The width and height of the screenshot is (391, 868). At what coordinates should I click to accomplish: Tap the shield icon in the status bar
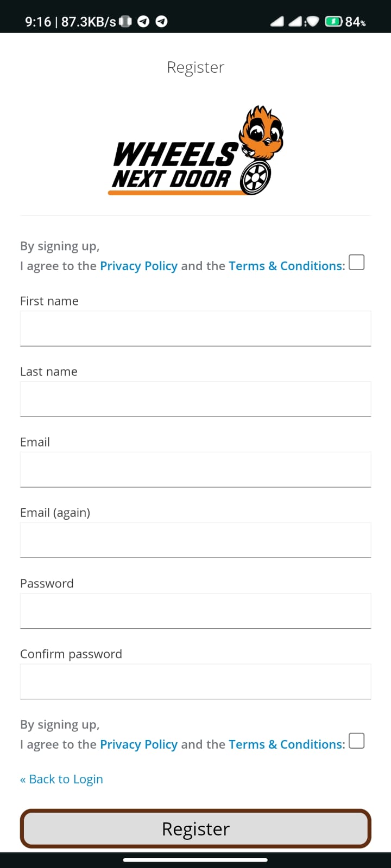[x=313, y=21]
